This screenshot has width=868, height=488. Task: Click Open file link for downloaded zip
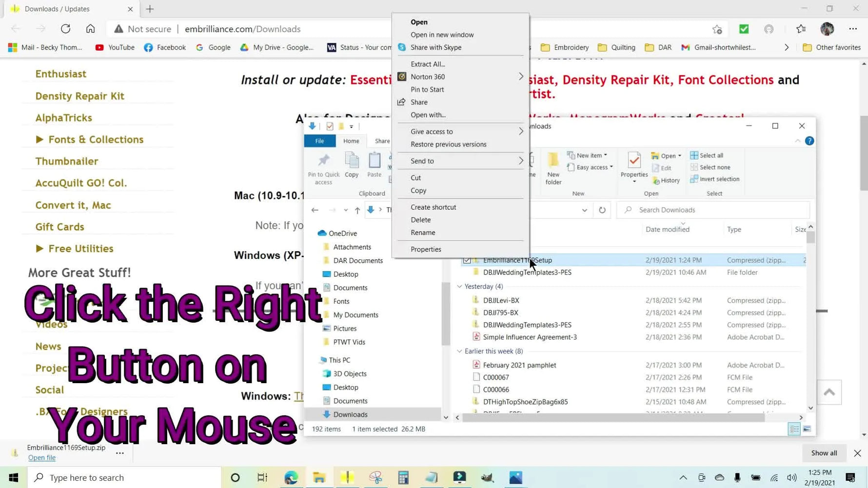pyautogui.click(x=42, y=458)
